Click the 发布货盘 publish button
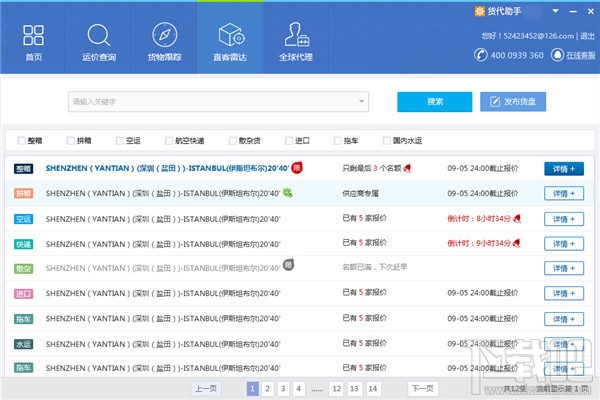This screenshot has width=600, height=400. pos(513,101)
